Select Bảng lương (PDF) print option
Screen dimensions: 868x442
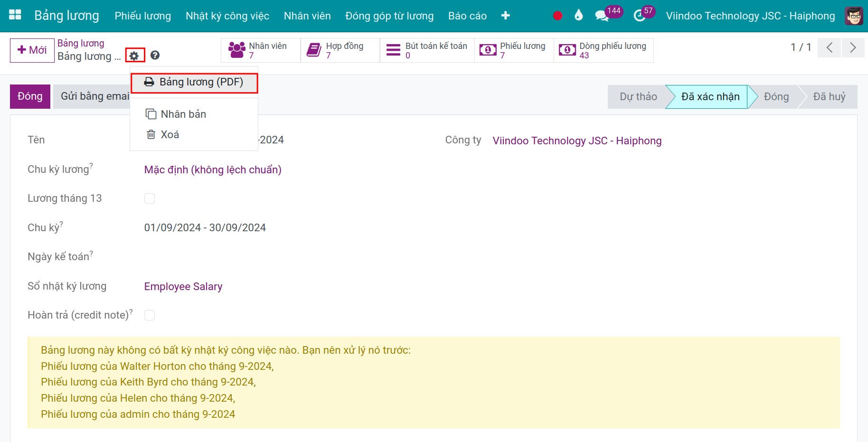pos(194,82)
